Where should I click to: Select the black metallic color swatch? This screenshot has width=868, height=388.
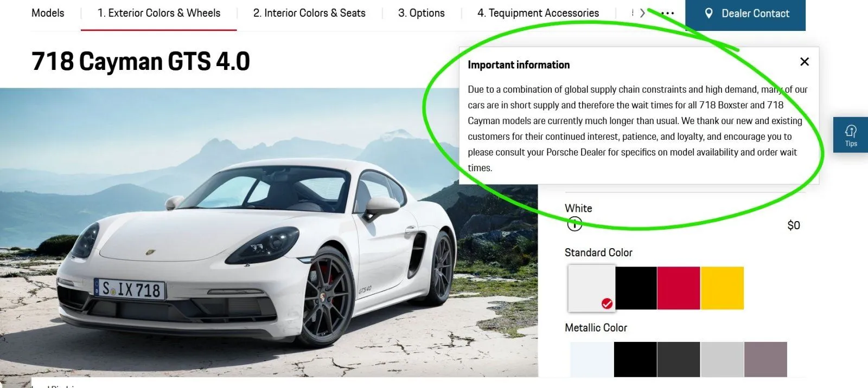[x=635, y=359]
